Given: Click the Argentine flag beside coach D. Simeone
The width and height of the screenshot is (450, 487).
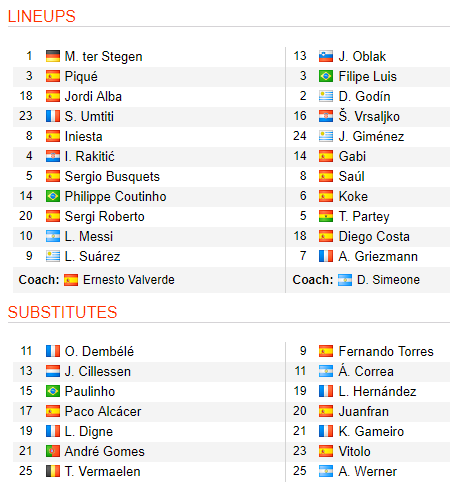Looking at the screenshot, I should pos(345,280).
